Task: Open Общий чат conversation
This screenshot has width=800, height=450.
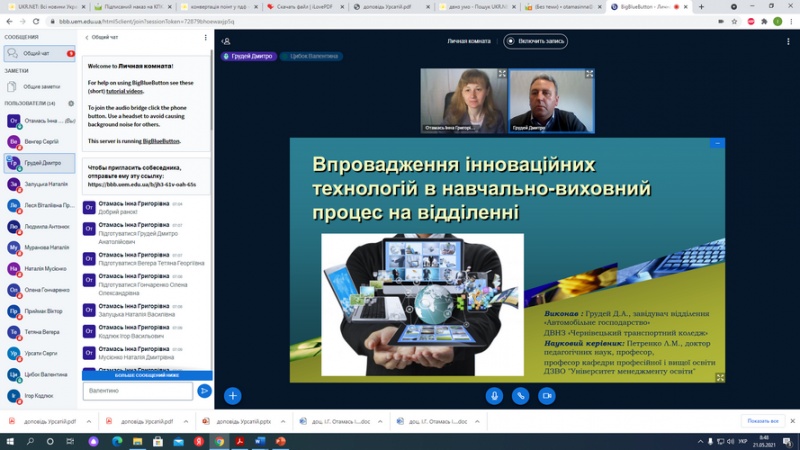Action: (x=39, y=53)
